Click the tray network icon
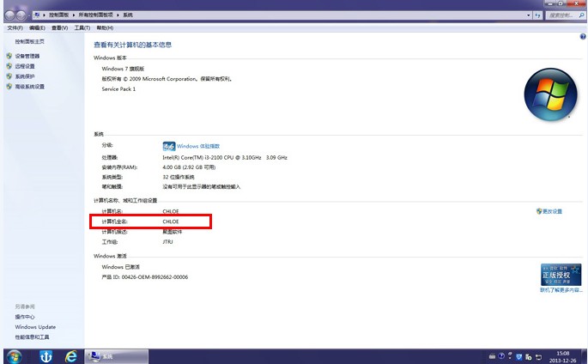 (x=538, y=356)
